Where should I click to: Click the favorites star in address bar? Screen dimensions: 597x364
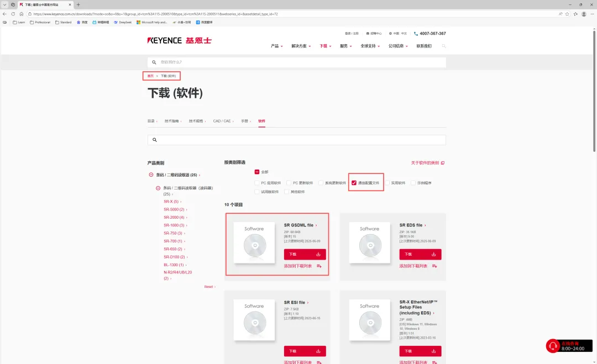[567, 14]
